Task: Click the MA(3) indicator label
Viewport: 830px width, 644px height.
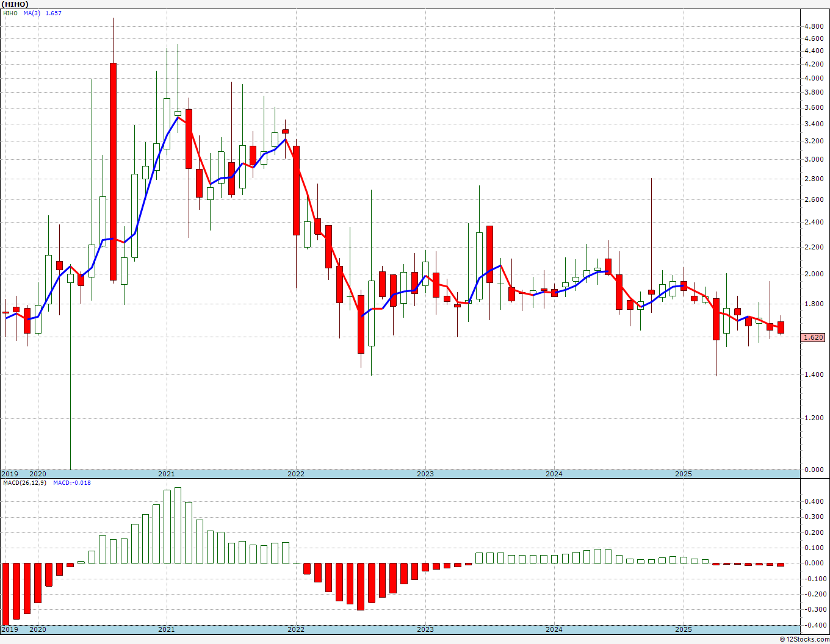Action: [32, 13]
